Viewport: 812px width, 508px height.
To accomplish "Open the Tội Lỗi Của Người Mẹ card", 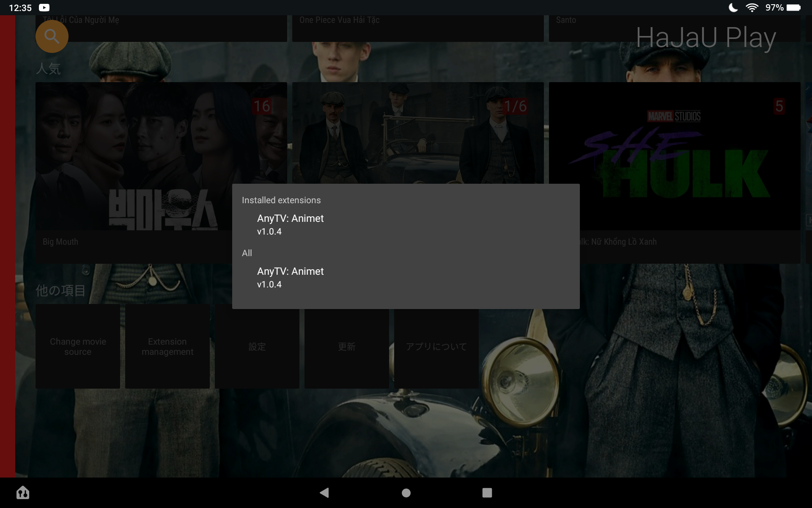I will pos(161,28).
